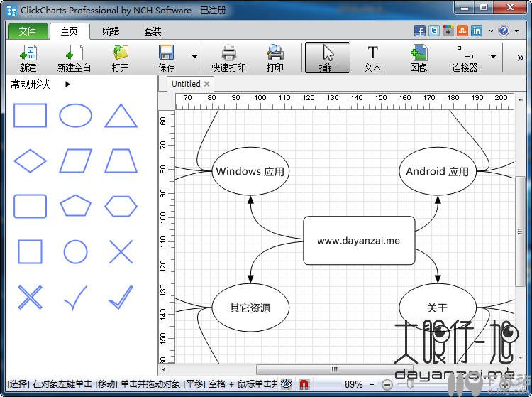This screenshot has height=397, width=532.
Task: Select the www.dayanzai.me rectangle node
Action: (359, 241)
